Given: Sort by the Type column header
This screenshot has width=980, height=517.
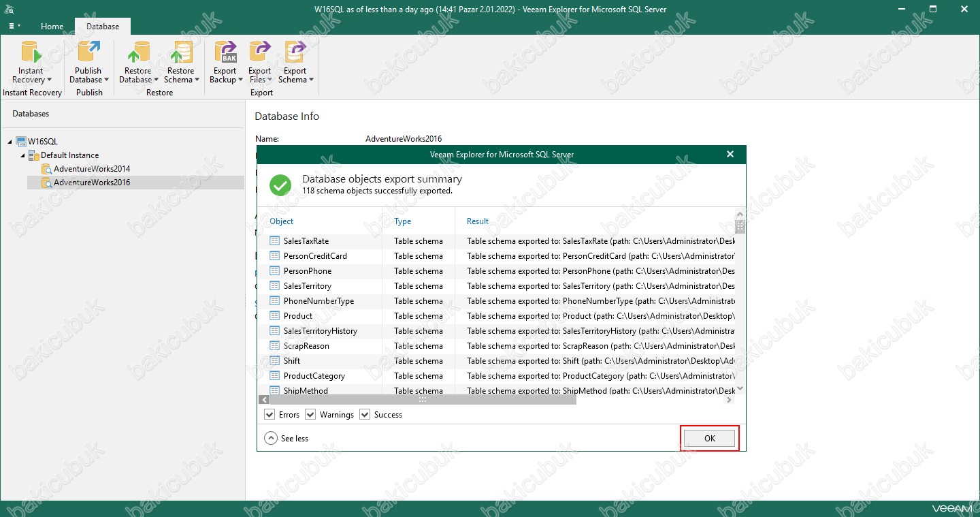Looking at the screenshot, I should coord(403,221).
